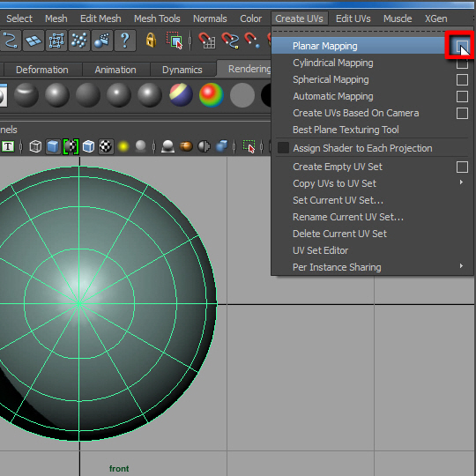
Task: Toggle Assign Shader to Each Projection checkbox
Action: [283, 148]
